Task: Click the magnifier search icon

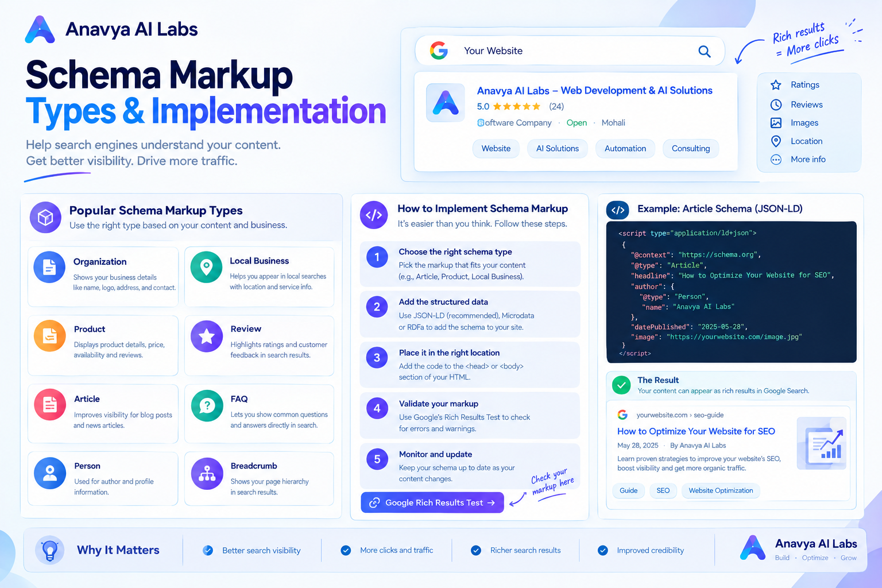Action: [705, 51]
